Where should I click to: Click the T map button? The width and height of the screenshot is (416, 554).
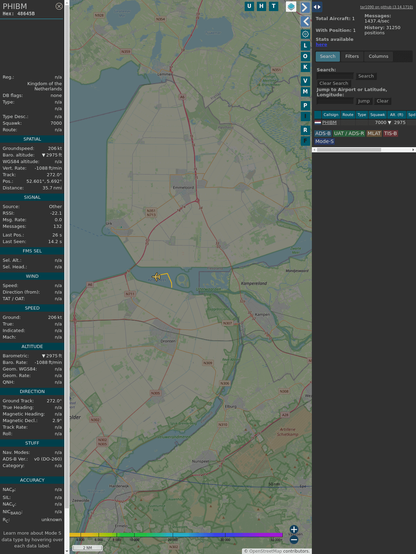tap(273, 6)
